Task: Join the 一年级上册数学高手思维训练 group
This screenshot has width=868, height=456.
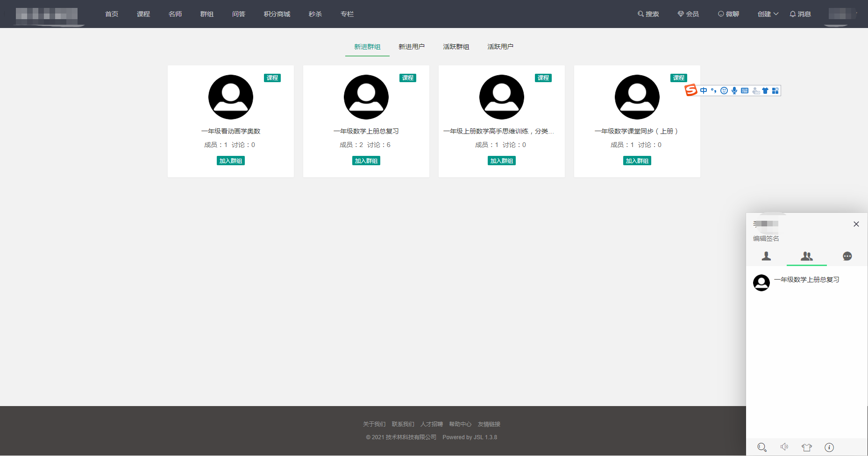Action: click(x=502, y=161)
